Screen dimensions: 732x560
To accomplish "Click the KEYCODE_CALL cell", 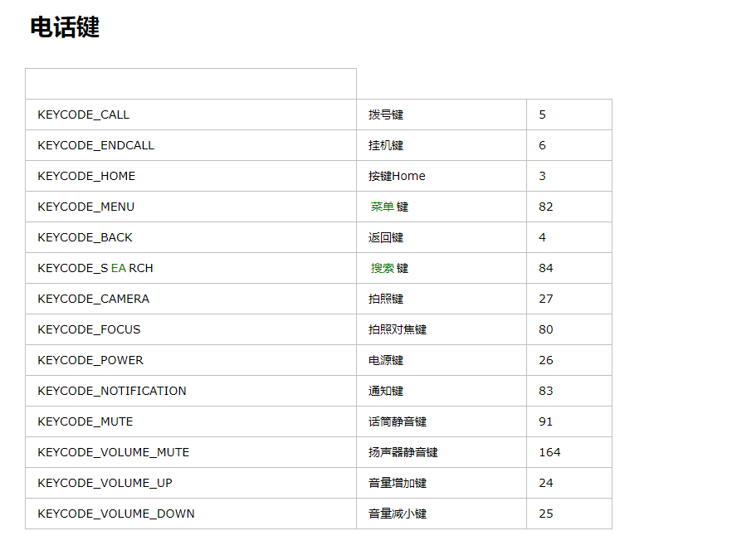I will (x=191, y=114).
